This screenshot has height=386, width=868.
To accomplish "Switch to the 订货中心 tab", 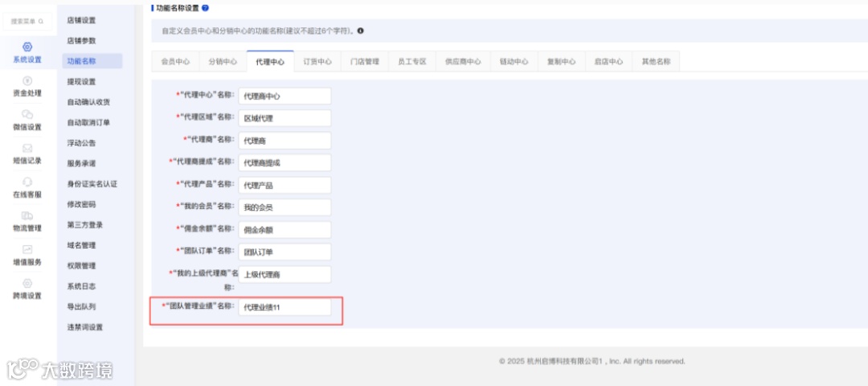I will (x=317, y=61).
